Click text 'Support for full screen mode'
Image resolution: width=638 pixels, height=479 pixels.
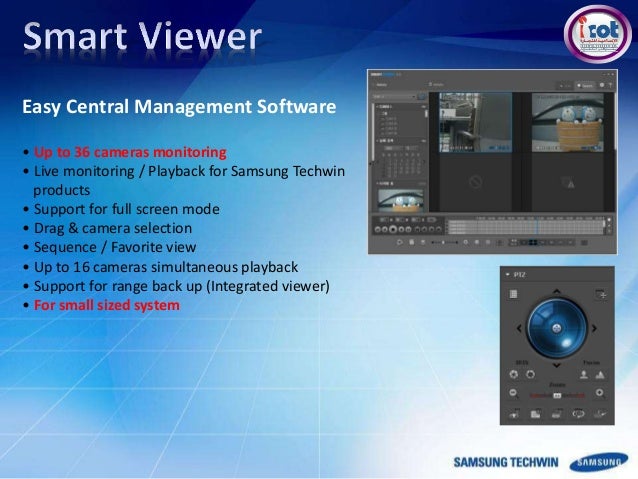click(127, 209)
